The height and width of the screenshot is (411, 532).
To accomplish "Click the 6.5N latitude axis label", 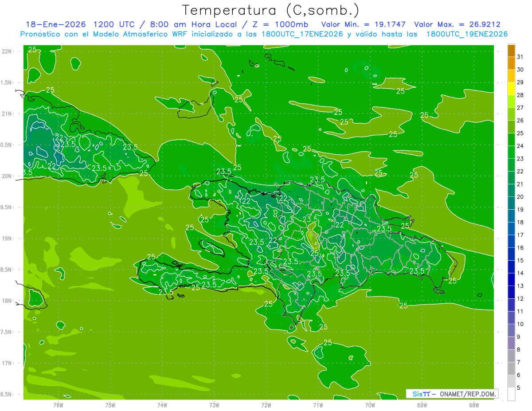I will 6,394.
